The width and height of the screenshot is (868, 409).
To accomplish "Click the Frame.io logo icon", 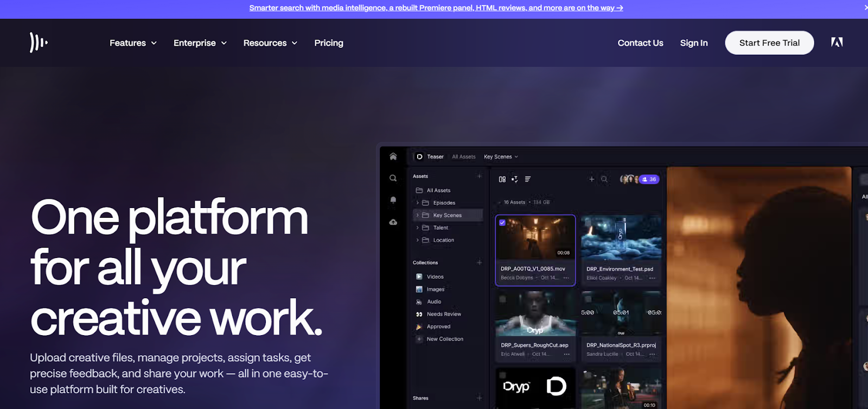I will (39, 42).
